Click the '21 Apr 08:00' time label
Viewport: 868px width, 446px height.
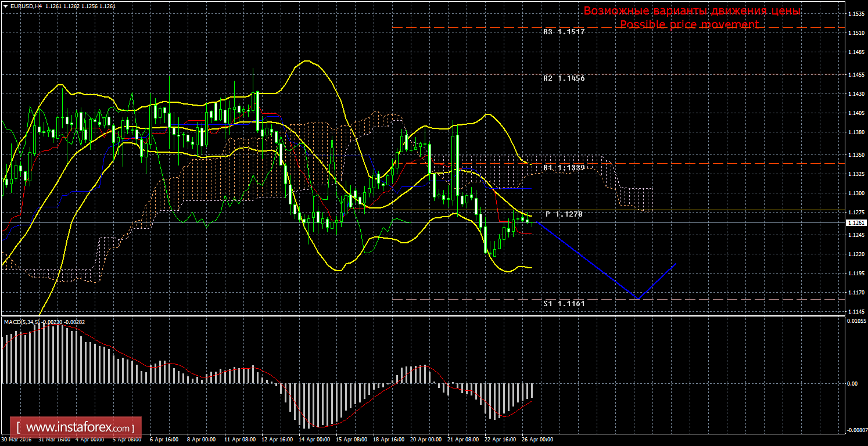463,440
